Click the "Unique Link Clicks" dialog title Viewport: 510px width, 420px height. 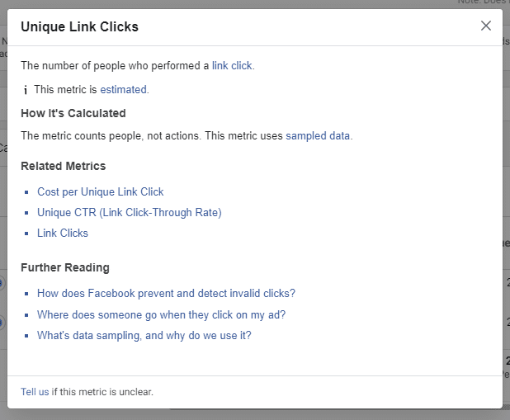[x=80, y=26]
